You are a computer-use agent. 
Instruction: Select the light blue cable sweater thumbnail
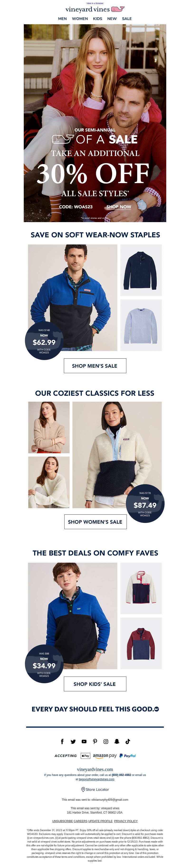141,325
